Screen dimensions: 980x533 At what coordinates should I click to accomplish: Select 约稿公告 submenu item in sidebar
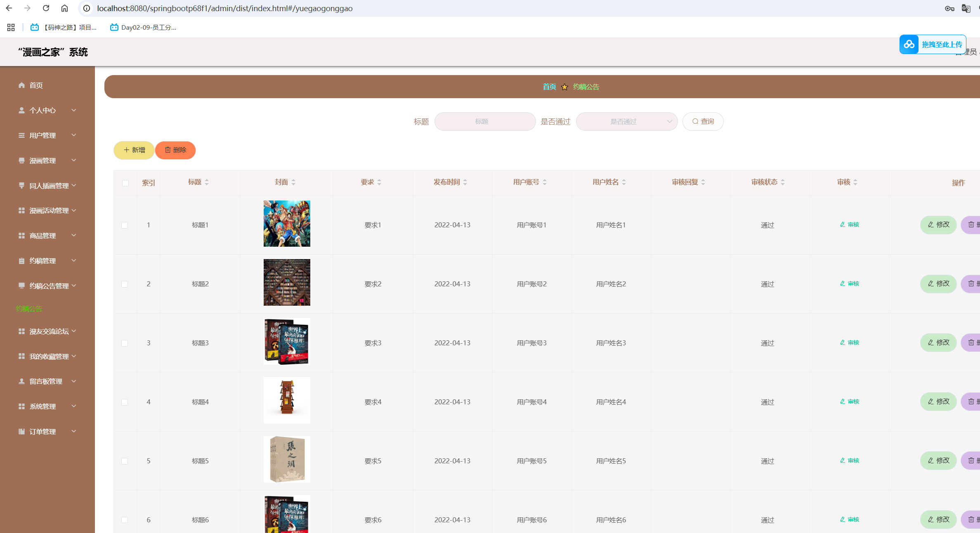[29, 309]
